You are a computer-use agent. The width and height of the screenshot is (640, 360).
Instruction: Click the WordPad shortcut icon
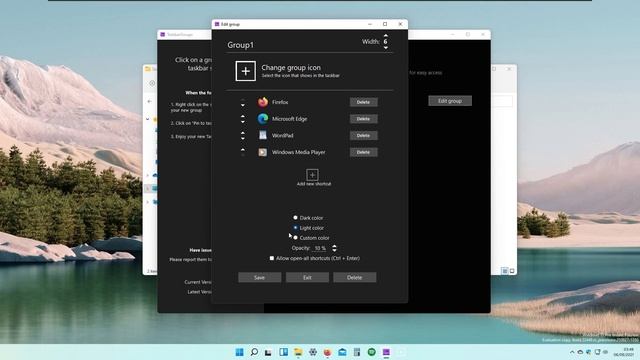[263, 135]
